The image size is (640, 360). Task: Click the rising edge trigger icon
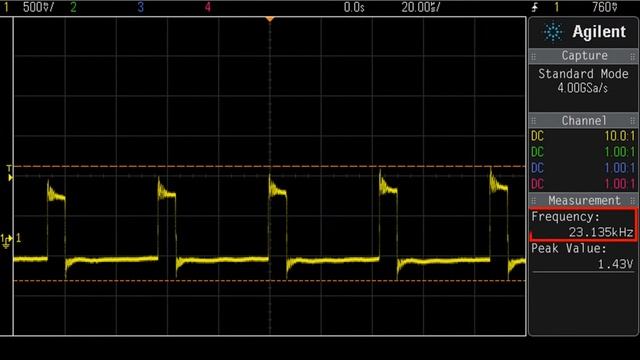(535, 7)
